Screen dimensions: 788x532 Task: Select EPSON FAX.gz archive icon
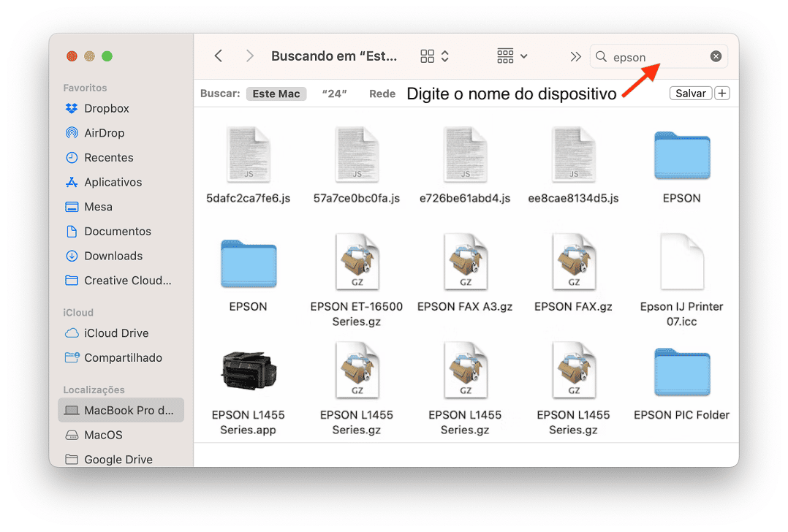tap(573, 262)
